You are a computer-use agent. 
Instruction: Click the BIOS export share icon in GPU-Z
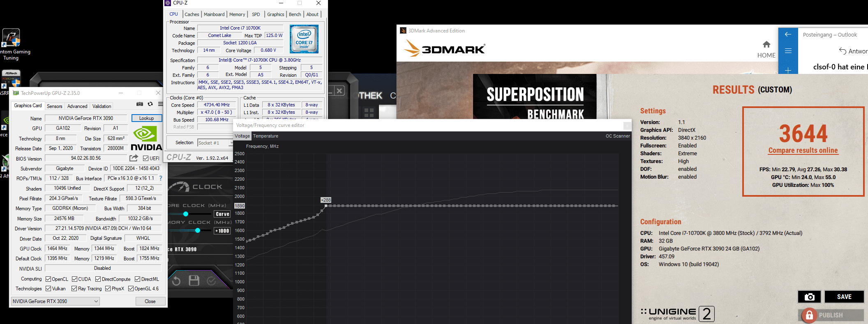pyautogui.click(x=134, y=158)
